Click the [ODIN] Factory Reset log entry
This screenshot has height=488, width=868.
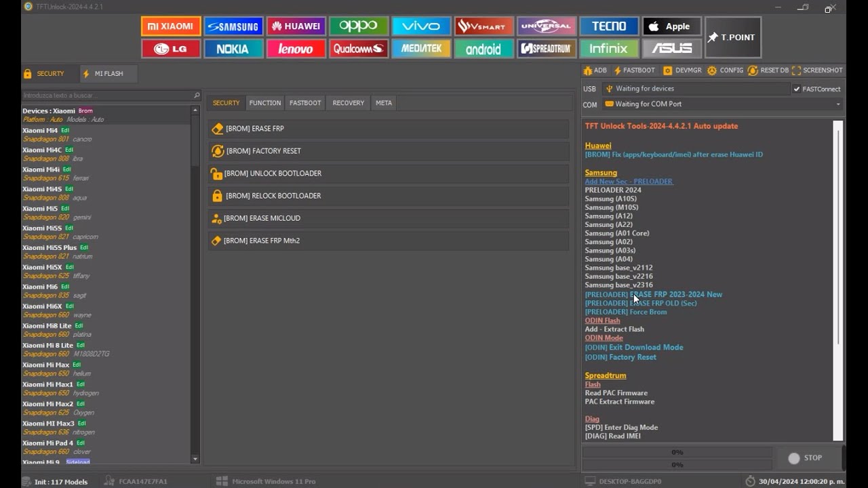point(620,357)
